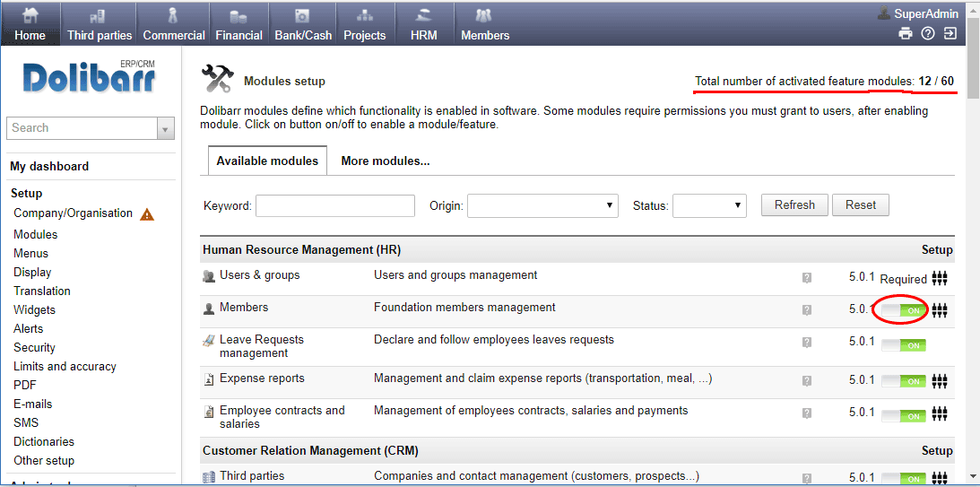The height and width of the screenshot is (487, 980).
Task: Click the Members module person icon
Action: [209, 309]
